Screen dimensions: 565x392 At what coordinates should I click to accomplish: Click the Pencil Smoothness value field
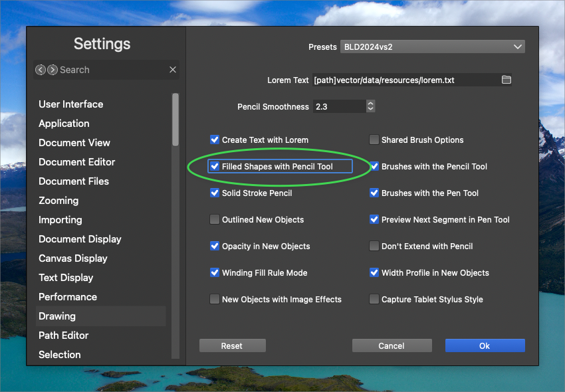click(338, 106)
